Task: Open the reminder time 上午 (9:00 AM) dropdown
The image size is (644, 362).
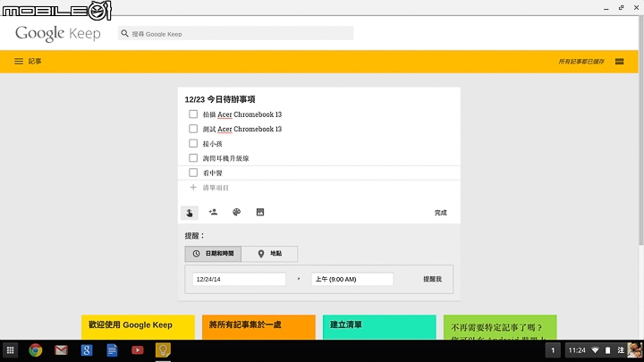Action: pyautogui.click(x=352, y=279)
